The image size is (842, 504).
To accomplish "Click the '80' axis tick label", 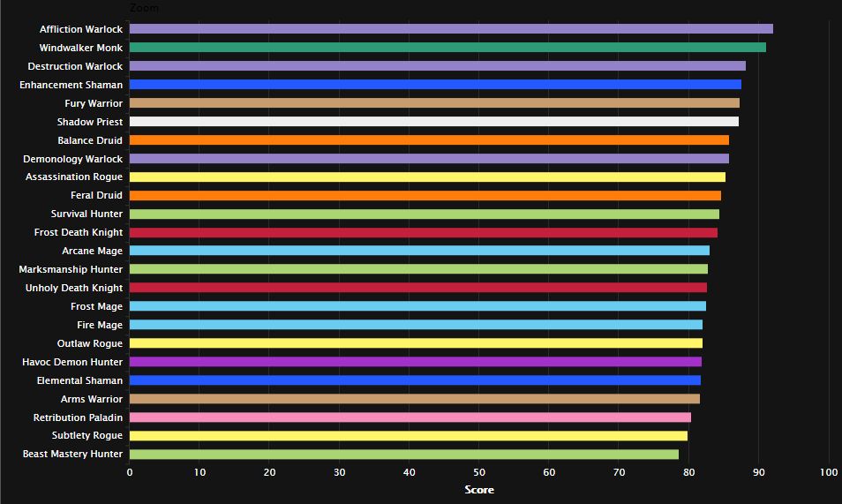I will [688, 472].
